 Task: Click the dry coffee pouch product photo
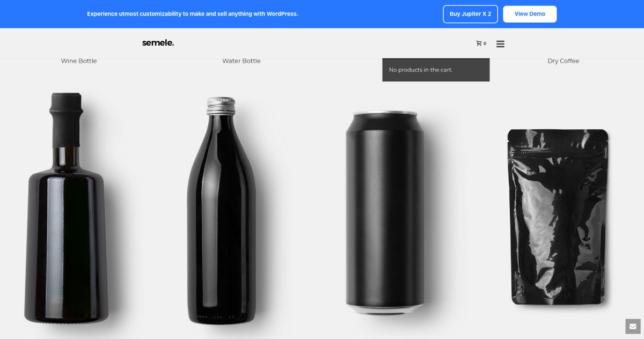[x=558, y=217]
